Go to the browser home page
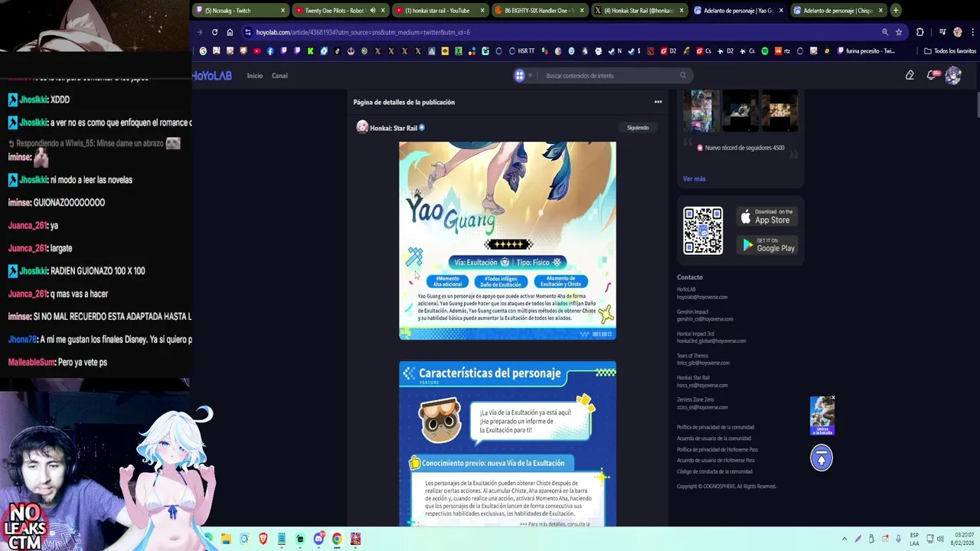Viewport: 980px width, 551px height. pos(230,32)
